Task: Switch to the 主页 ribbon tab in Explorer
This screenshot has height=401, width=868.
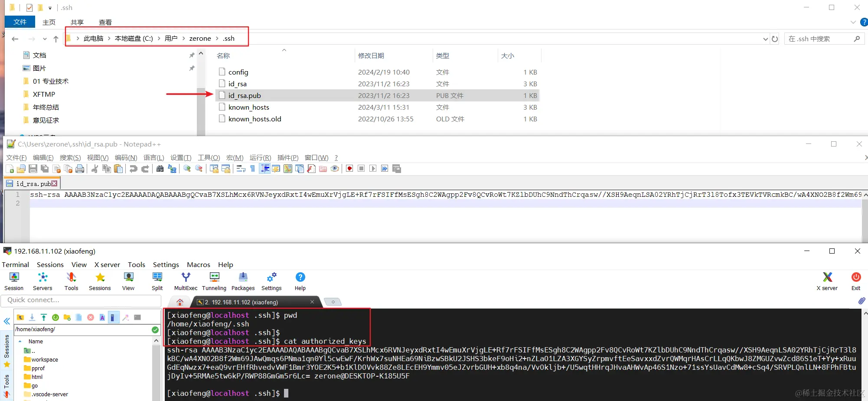Action: point(49,22)
